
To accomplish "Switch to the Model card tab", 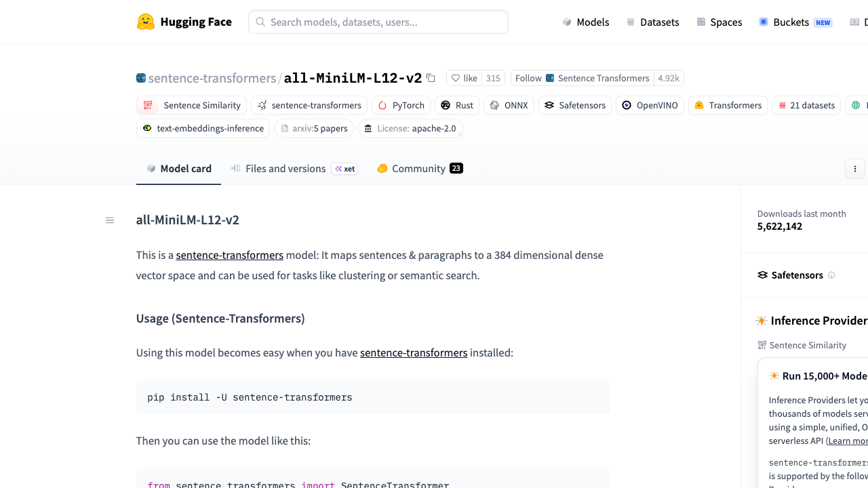I will tap(179, 169).
